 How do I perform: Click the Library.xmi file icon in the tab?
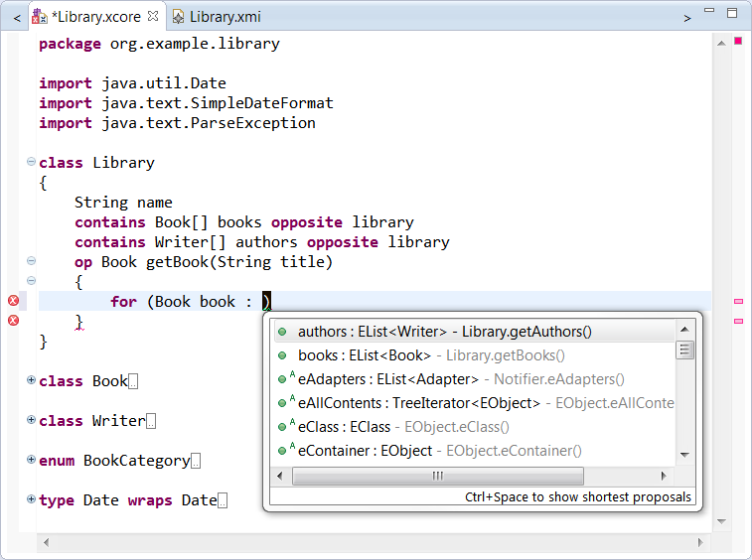[178, 17]
